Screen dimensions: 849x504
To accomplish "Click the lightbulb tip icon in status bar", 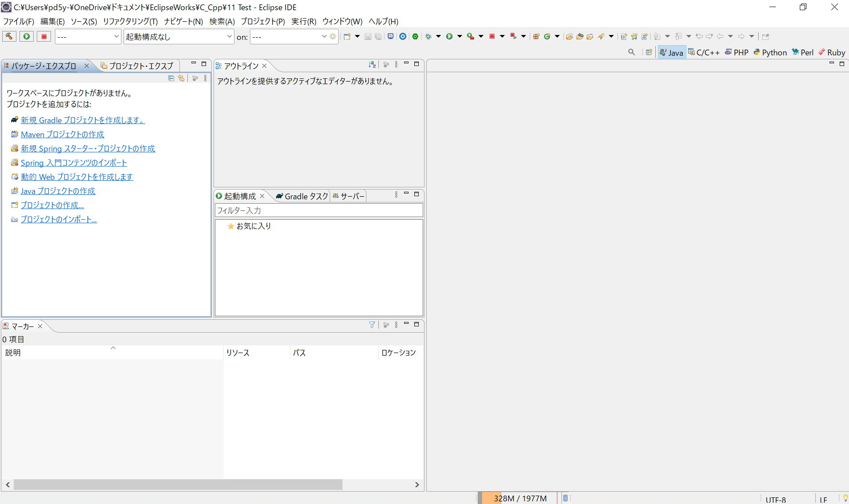I will (x=845, y=498).
